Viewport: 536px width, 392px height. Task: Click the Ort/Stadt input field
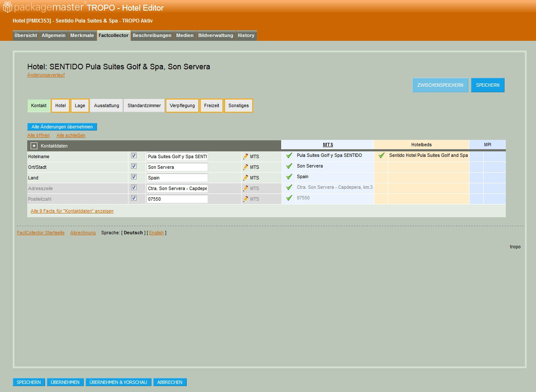(177, 167)
